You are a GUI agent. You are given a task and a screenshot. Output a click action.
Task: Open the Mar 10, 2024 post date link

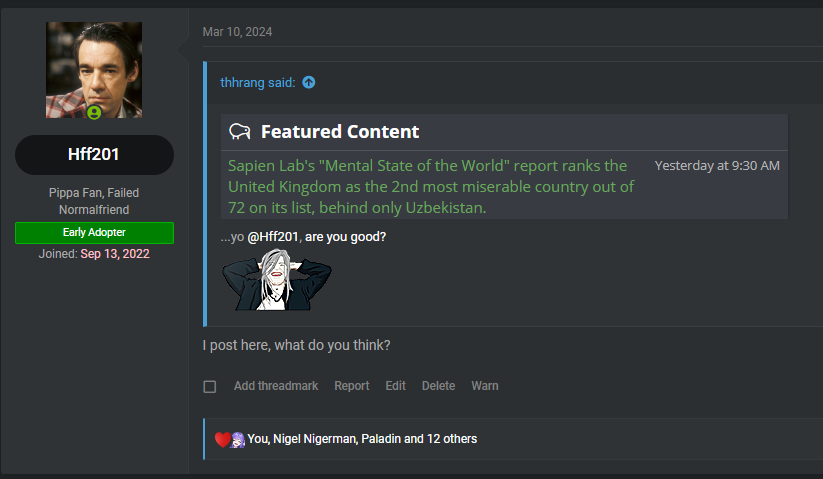pos(237,32)
